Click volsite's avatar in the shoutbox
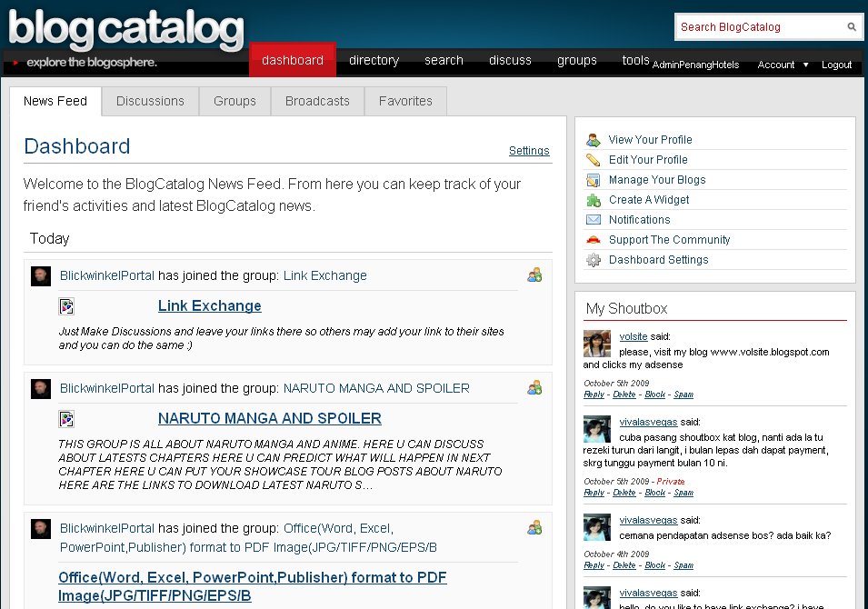Image resolution: width=868 pixels, height=609 pixels. [x=597, y=344]
